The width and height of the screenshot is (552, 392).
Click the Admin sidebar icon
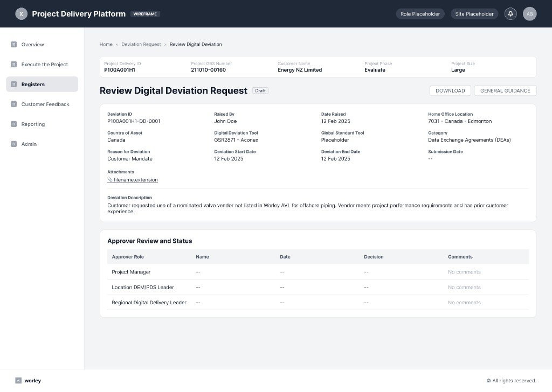pos(13,144)
